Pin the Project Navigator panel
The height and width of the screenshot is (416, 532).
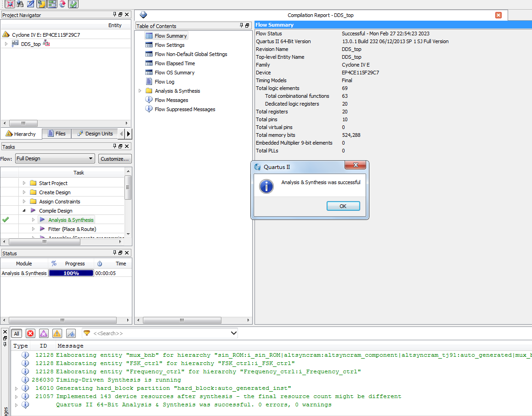click(x=115, y=15)
